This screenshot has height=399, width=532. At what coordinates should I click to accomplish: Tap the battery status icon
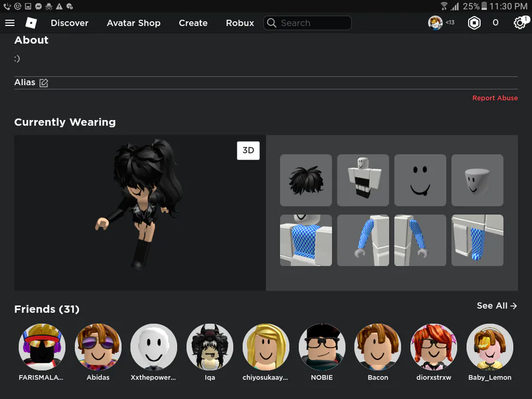click(484, 6)
